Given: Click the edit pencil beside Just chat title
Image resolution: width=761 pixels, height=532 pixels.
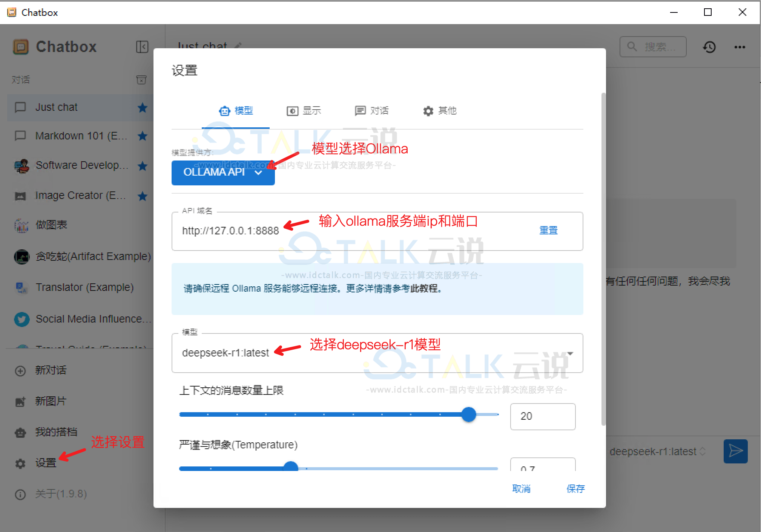Looking at the screenshot, I should point(238,46).
